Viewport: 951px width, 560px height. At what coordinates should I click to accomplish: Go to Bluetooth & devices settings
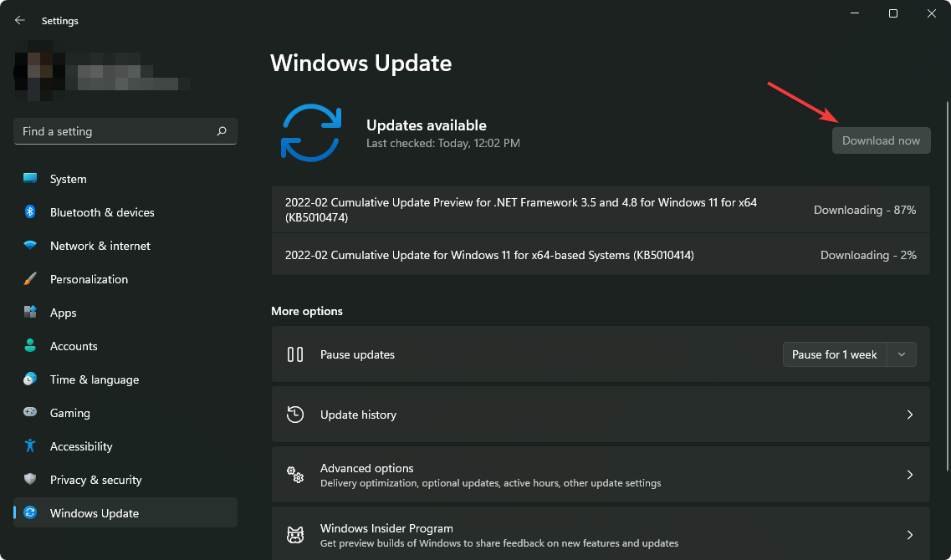tap(125, 212)
